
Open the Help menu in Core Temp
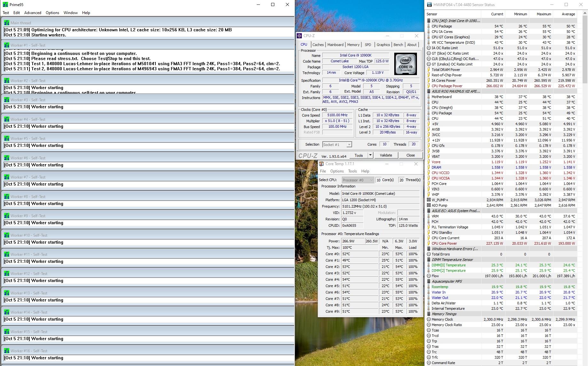(365, 171)
